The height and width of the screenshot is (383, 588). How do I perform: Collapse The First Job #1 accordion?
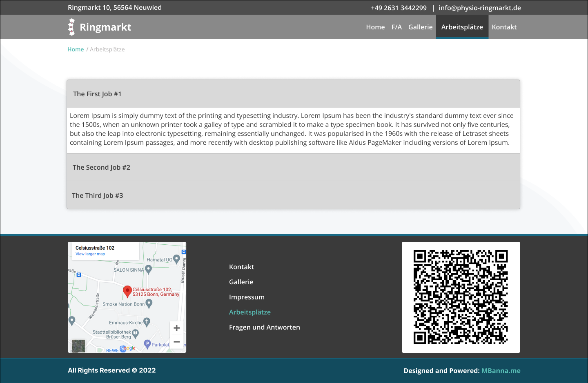[x=293, y=94]
